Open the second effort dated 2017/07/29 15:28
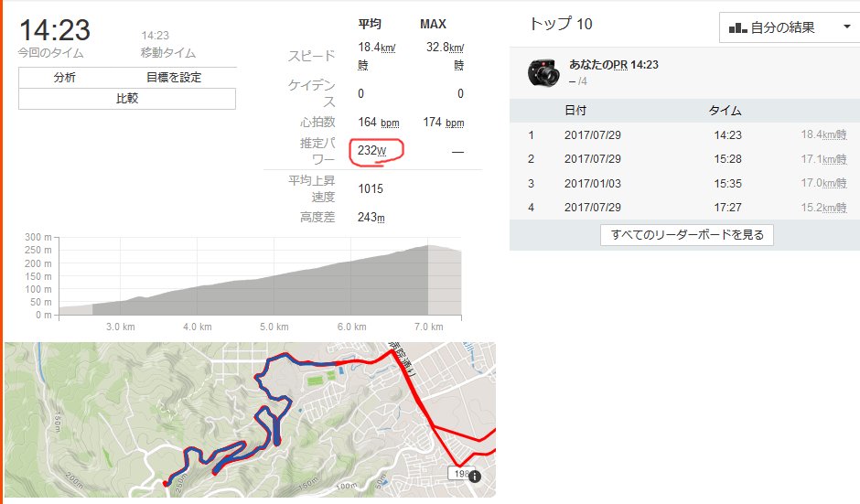This screenshot has width=860, height=504. 684,159
